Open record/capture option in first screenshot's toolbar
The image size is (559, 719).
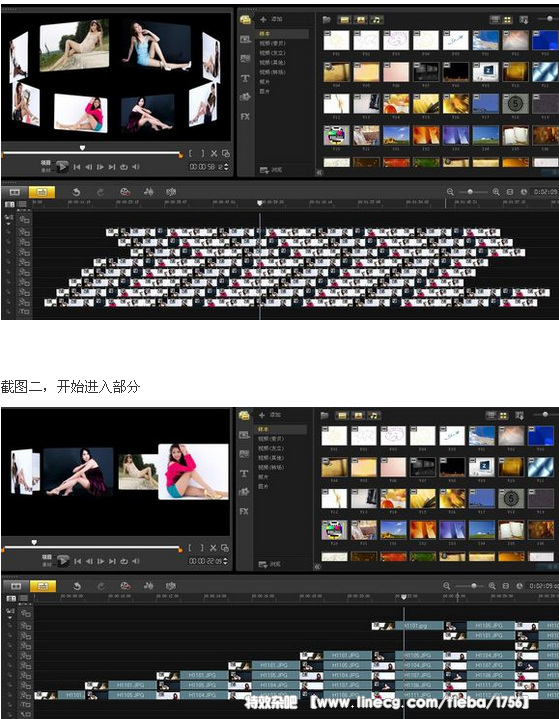[x=125, y=192]
